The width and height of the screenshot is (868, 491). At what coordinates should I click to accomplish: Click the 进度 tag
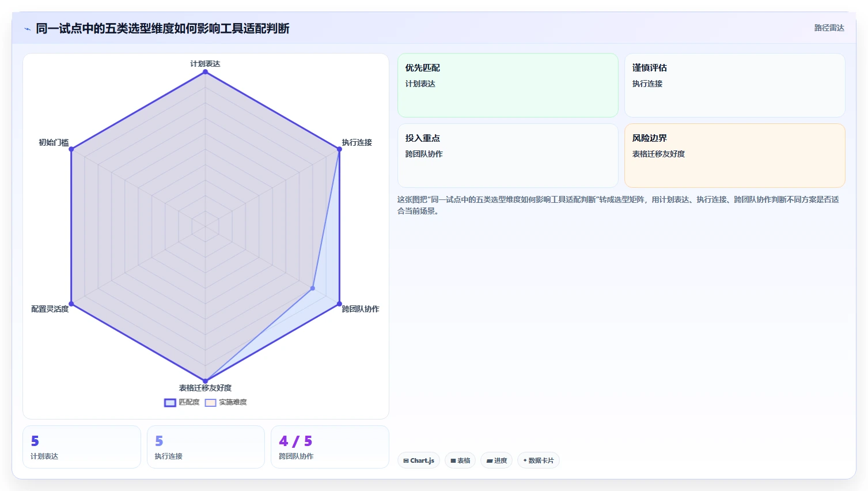tap(496, 460)
